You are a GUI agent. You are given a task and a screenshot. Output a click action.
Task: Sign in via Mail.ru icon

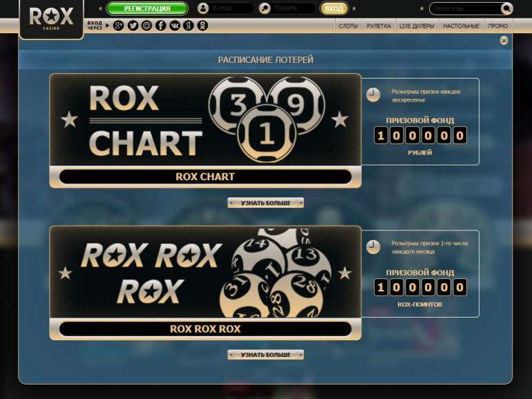click(146, 26)
